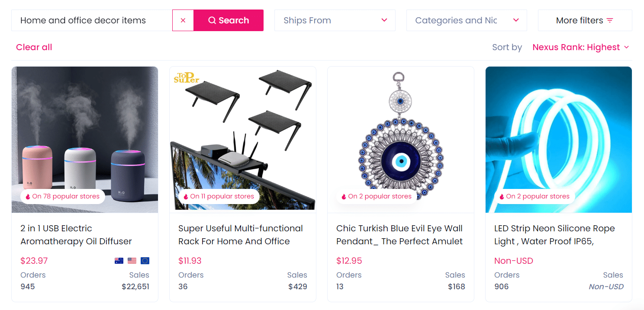
Task: Open the LED neon rope light image
Action: tap(558, 134)
